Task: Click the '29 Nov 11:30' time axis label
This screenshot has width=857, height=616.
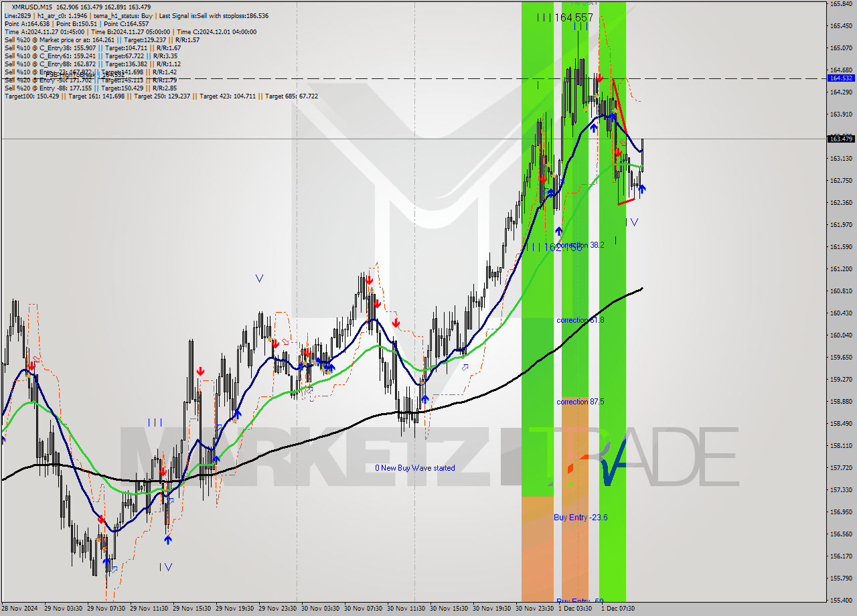Action: (x=149, y=609)
